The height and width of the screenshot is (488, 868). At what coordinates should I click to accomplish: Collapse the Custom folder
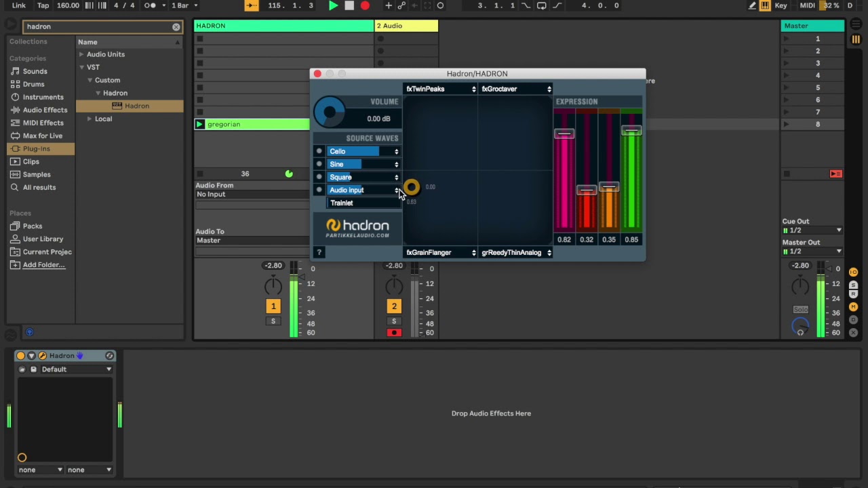click(x=90, y=80)
